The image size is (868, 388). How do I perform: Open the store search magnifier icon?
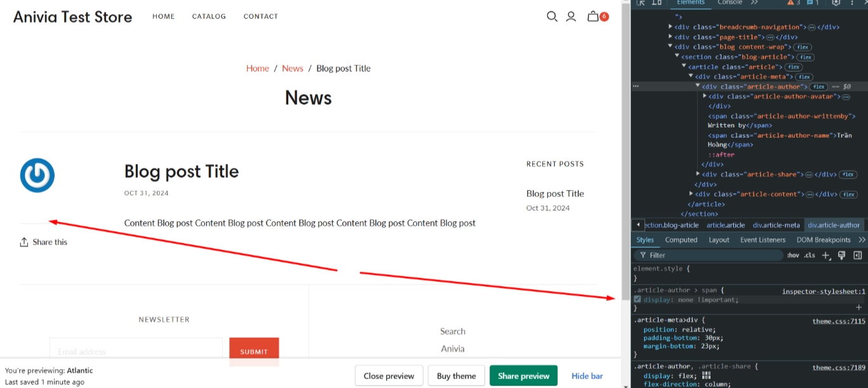click(552, 17)
